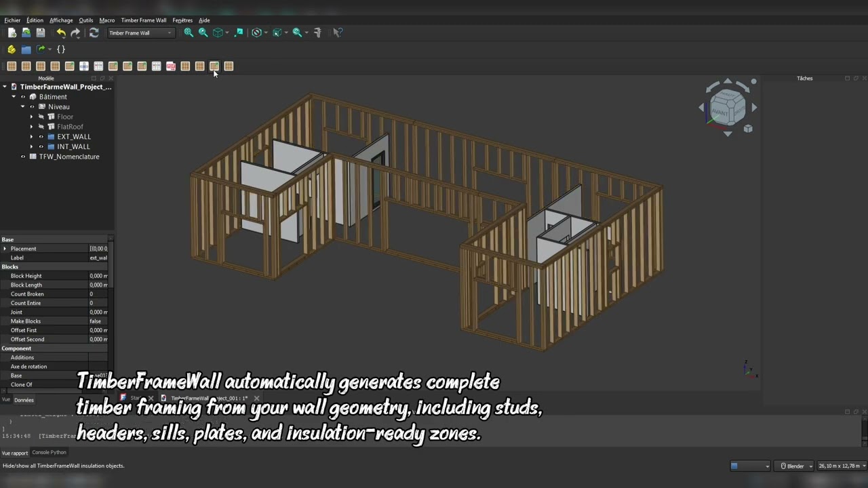This screenshot has height=488, width=868.
Task: Click the draw style circle icon
Action: click(x=256, y=33)
